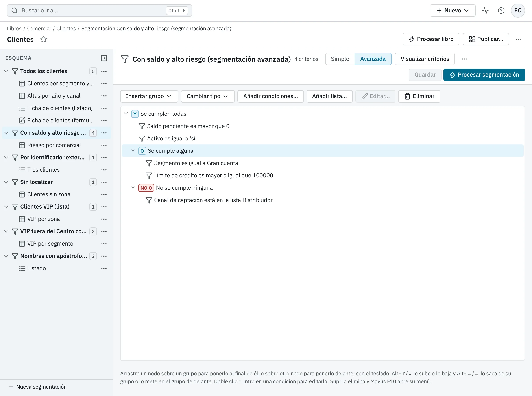Collapse the No se cumple ninguna group
532x396 pixels.
133,187
